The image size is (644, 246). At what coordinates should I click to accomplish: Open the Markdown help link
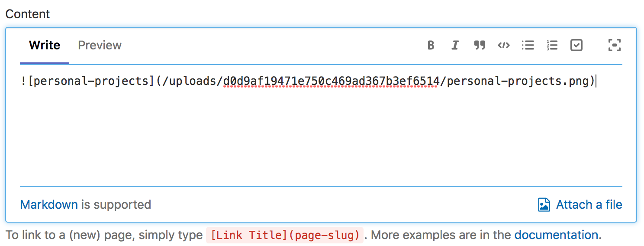[49, 204]
